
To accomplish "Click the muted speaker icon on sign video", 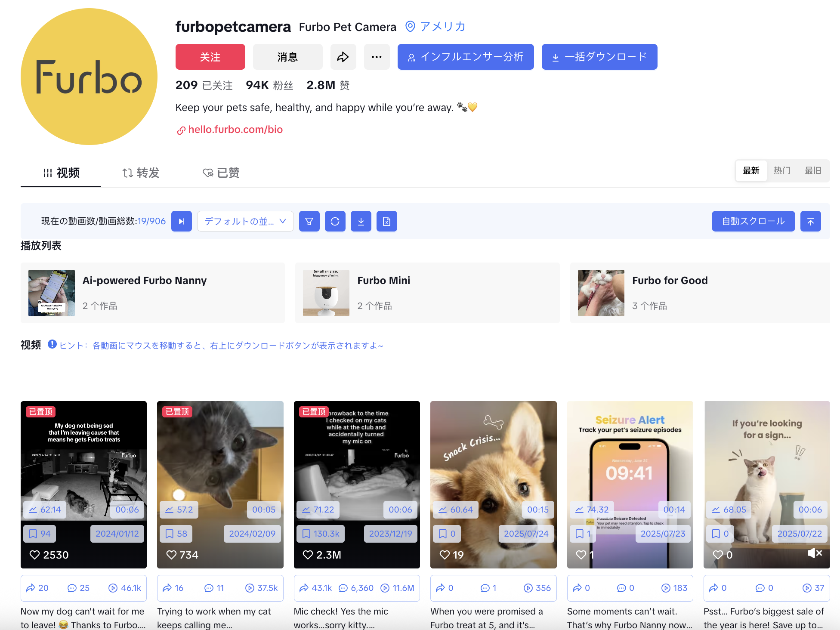I will click(815, 553).
